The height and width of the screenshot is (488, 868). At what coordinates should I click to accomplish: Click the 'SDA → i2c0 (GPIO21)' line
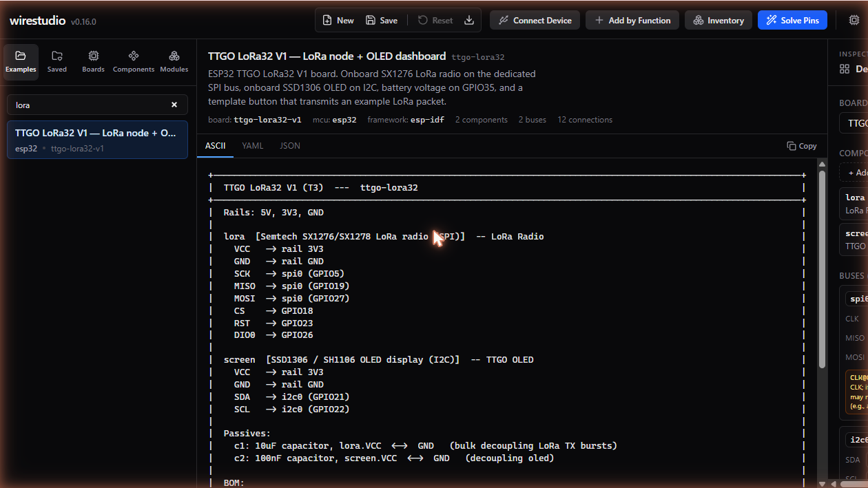pos(291,397)
